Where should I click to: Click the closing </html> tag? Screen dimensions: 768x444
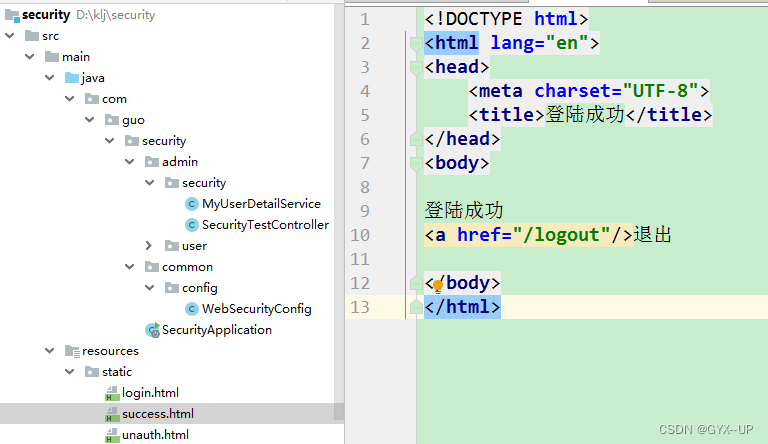point(462,307)
